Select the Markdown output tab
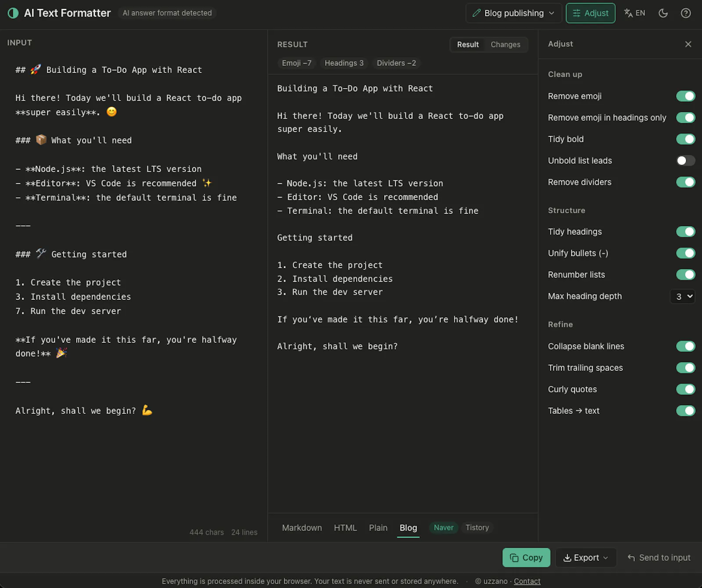 (302, 528)
